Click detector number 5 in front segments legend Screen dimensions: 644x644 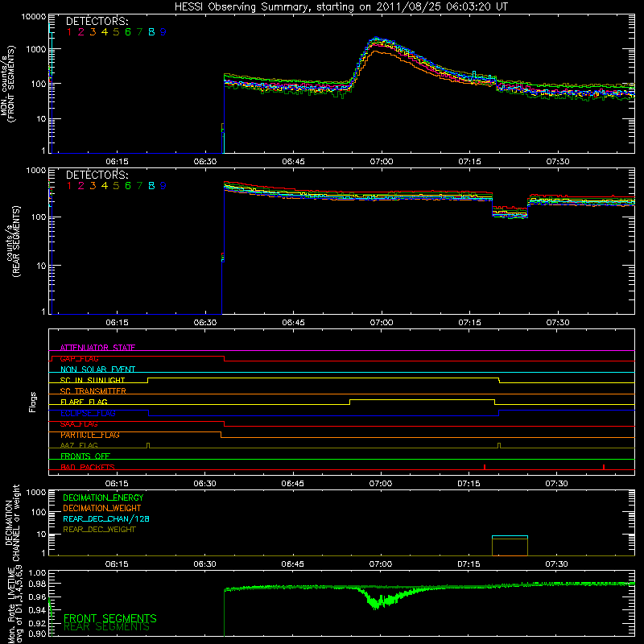coord(116,32)
